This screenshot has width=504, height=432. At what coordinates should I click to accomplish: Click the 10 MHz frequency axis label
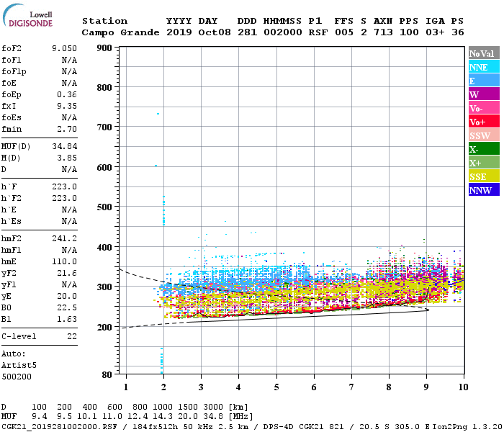(x=463, y=387)
